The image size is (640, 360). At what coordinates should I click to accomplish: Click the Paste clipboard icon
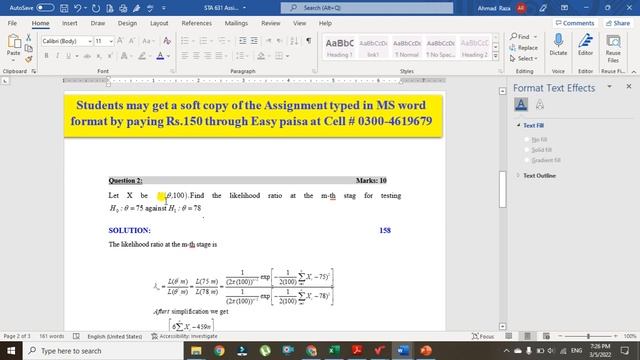(13, 41)
